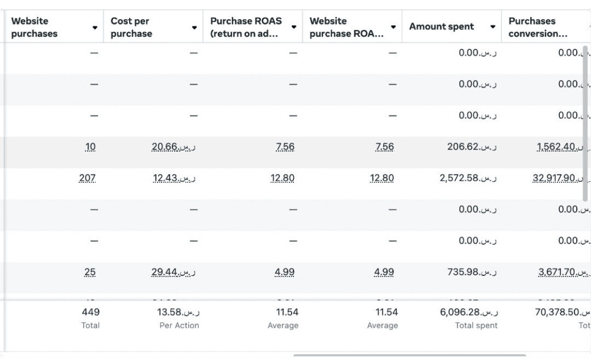Click the 29.44 cost per purchase value
The image size is (591, 364).
(173, 271)
